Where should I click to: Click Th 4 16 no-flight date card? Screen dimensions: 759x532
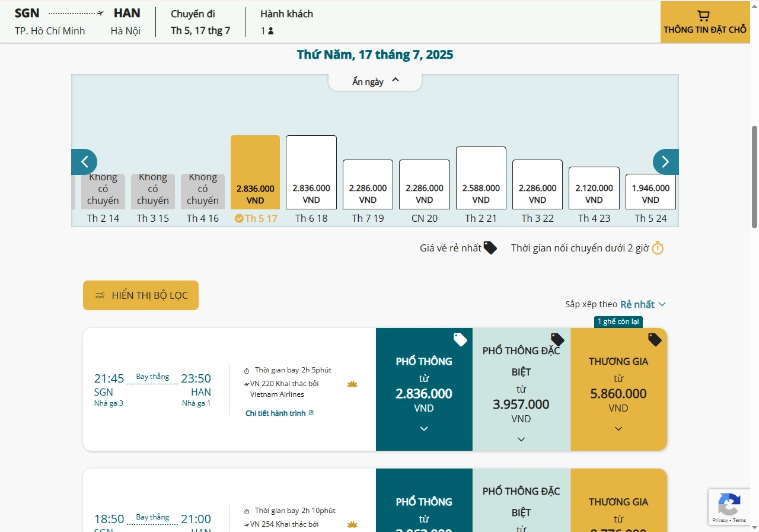click(203, 192)
